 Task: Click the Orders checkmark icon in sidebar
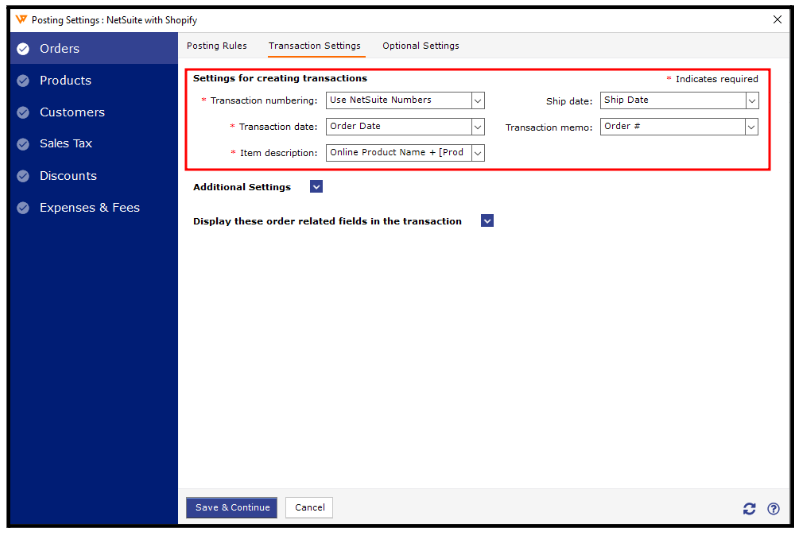click(23, 49)
